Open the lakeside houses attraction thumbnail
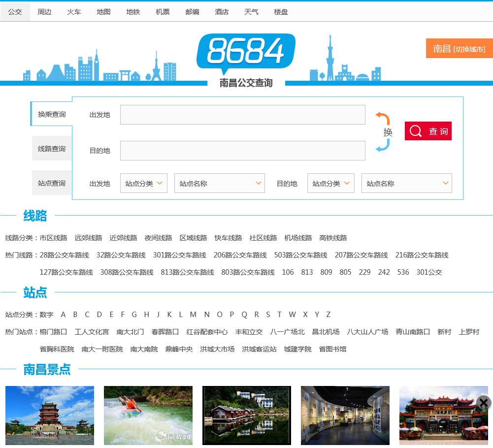The width and height of the screenshot is (493, 448). pyautogui.click(x=247, y=416)
